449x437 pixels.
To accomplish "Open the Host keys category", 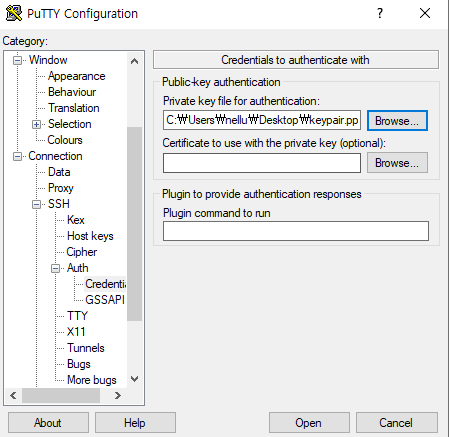I will (90, 236).
